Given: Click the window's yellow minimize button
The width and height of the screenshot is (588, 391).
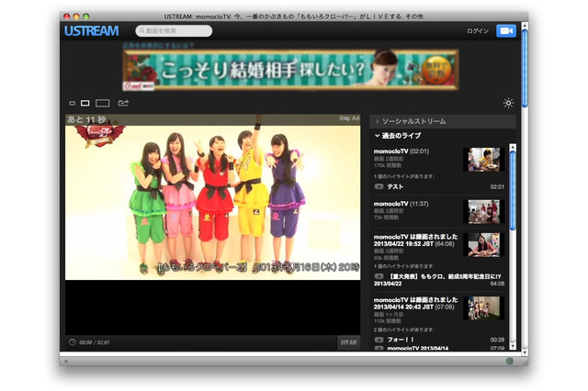Looking at the screenshot, I should pos(76,17).
